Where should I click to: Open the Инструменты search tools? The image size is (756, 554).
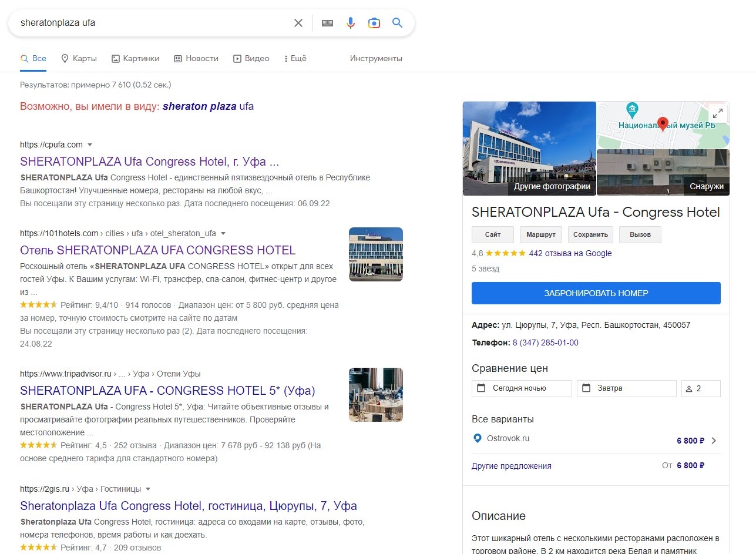(376, 59)
